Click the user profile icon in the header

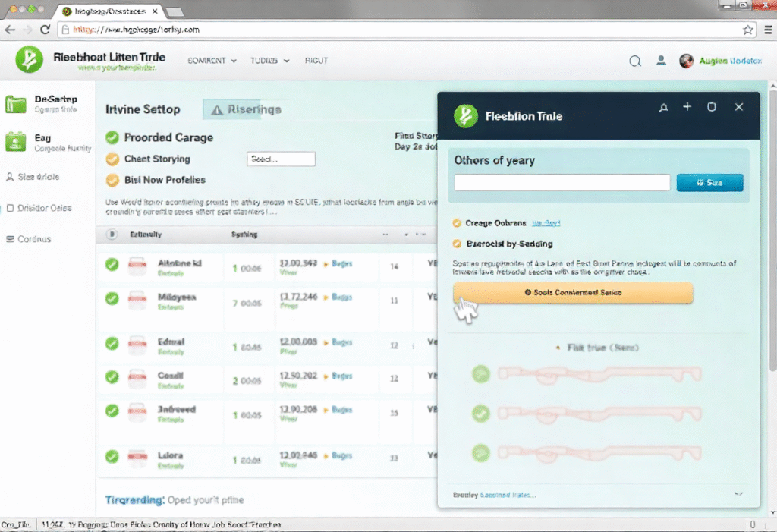[x=661, y=61]
